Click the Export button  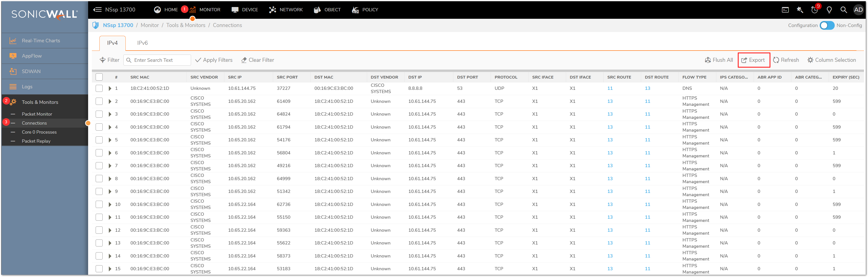click(x=753, y=60)
